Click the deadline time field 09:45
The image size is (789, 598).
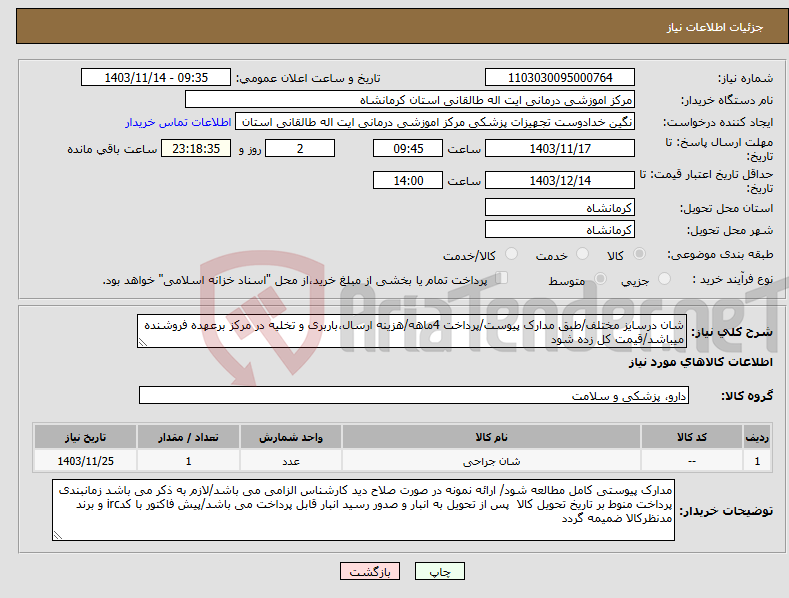pyautogui.click(x=408, y=148)
